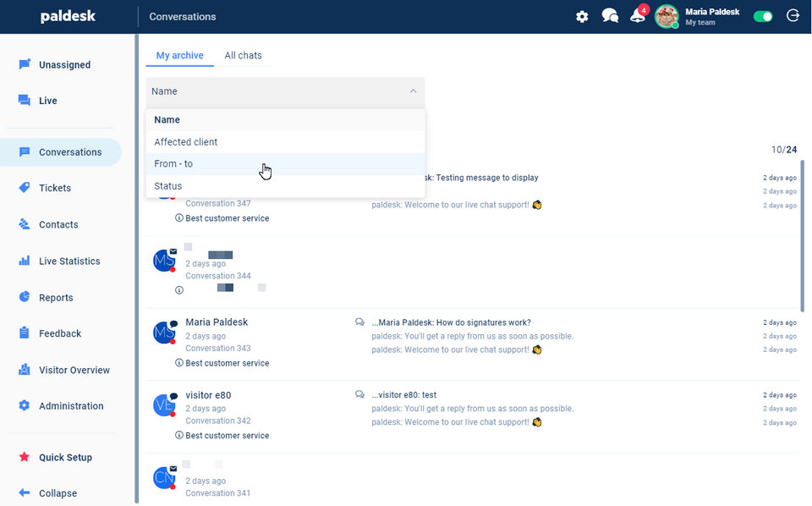Click Conversation 342 label

pos(218,421)
